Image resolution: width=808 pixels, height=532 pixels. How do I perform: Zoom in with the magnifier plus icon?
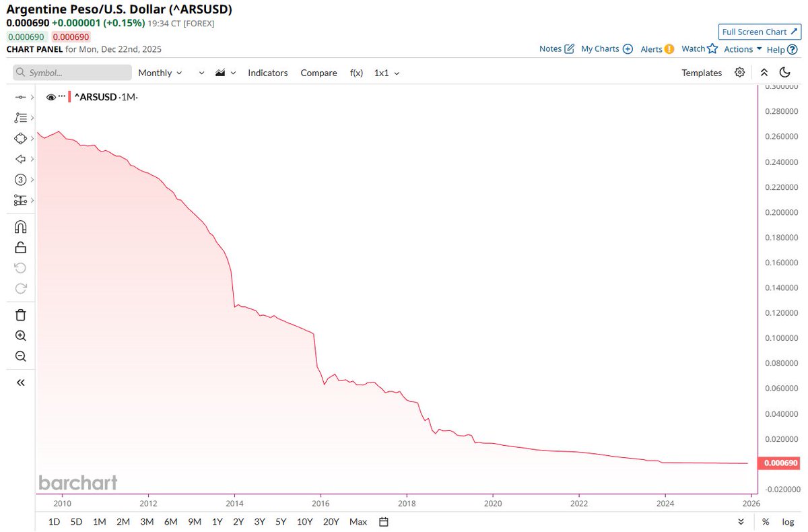[20, 336]
